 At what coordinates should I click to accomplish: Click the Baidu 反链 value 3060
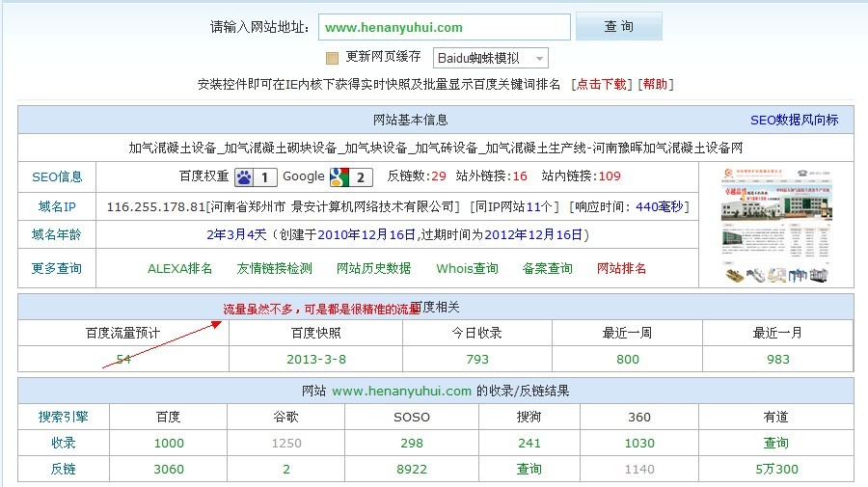tap(169, 469)
